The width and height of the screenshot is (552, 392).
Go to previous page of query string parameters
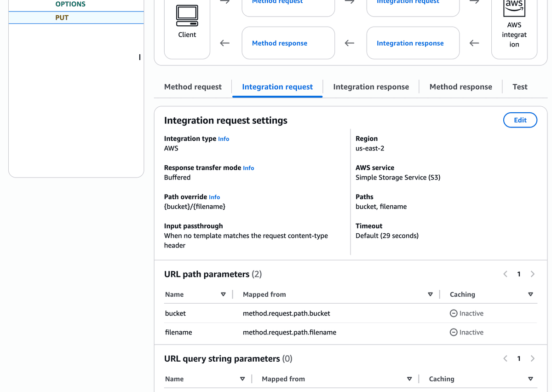pos(505,358)
